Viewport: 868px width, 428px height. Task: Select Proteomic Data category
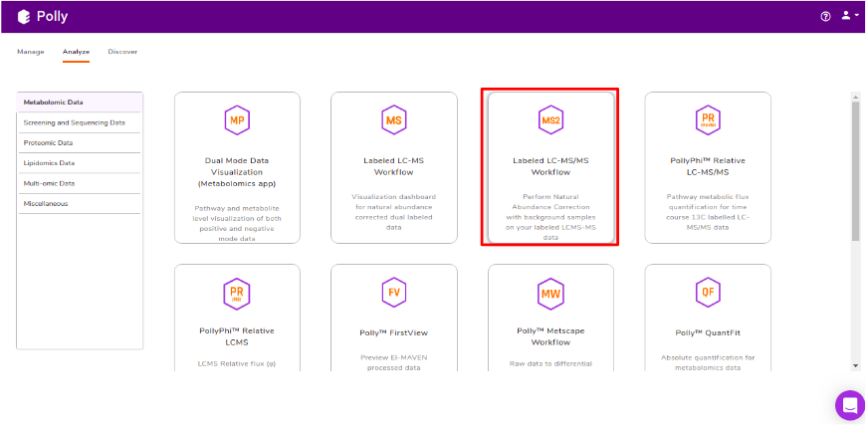[80, 143]
